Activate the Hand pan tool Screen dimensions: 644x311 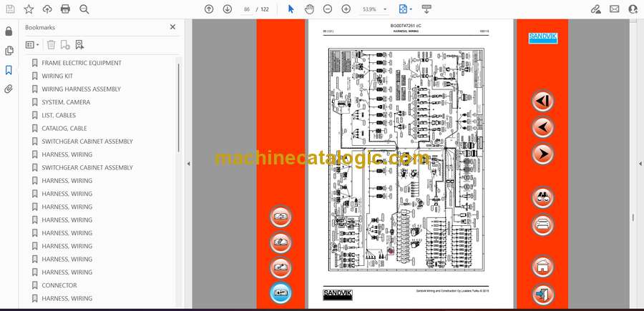pyautogui.click(x=309, y=9)
